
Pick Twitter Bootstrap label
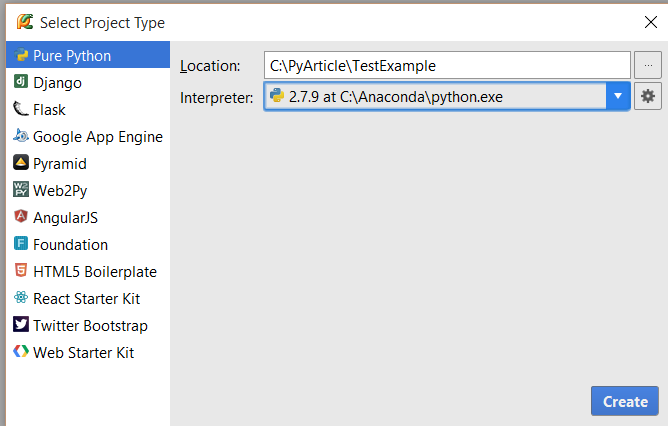coord(90,325)
